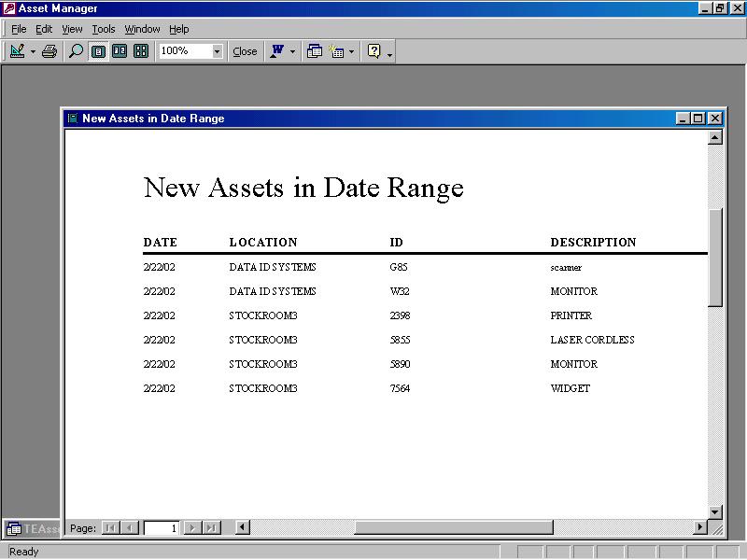Click the Design View icon
Screen dimensions: 747x560
17,51
